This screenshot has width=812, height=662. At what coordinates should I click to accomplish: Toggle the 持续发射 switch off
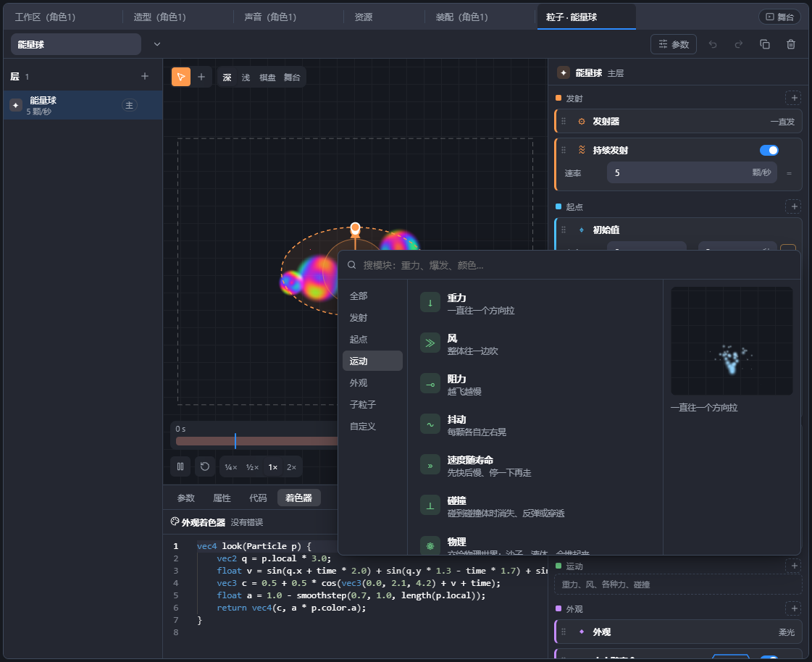(x=769, y=150)
